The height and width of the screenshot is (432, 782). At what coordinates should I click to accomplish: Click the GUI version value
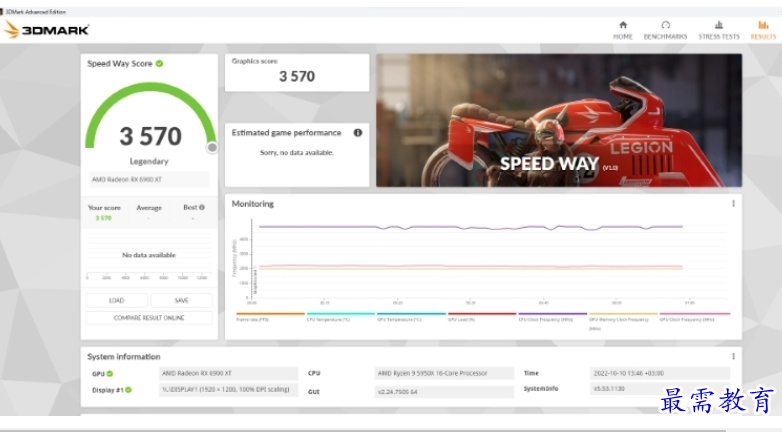pyautogui.click(x=444, y=392)
